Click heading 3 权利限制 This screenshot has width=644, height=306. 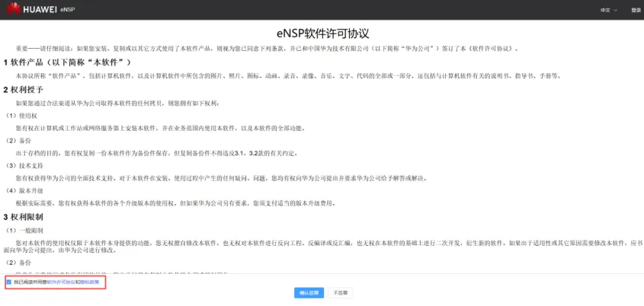coord(24,217)
